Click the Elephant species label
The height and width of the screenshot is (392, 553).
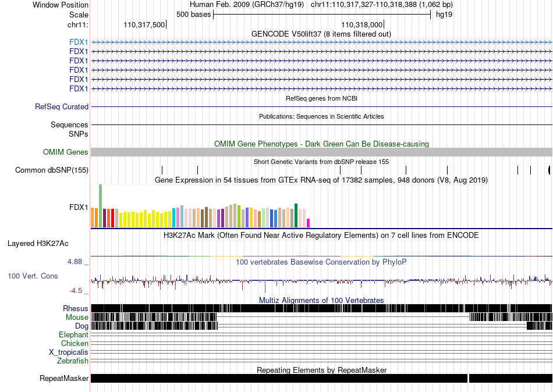click(x=73, y=335)
